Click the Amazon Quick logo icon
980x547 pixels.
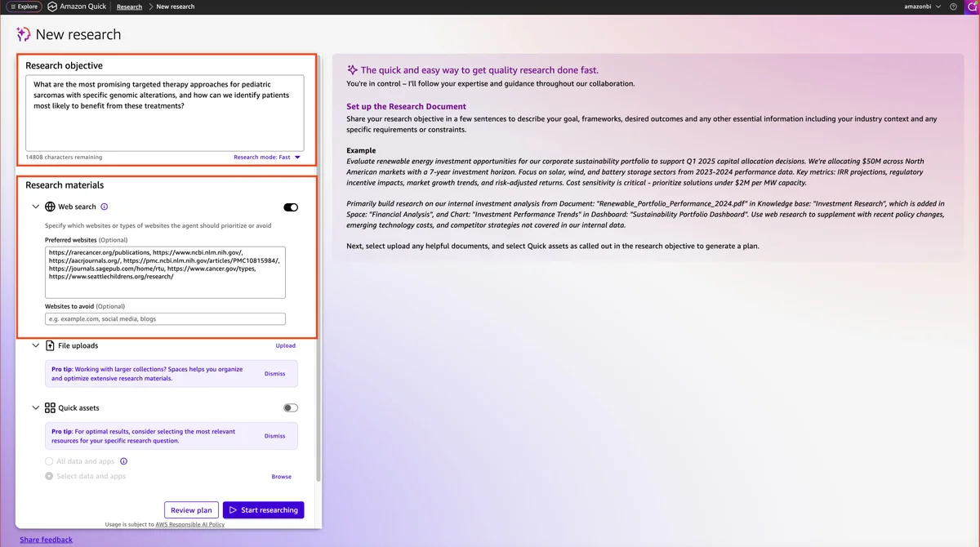coord(52,7)
